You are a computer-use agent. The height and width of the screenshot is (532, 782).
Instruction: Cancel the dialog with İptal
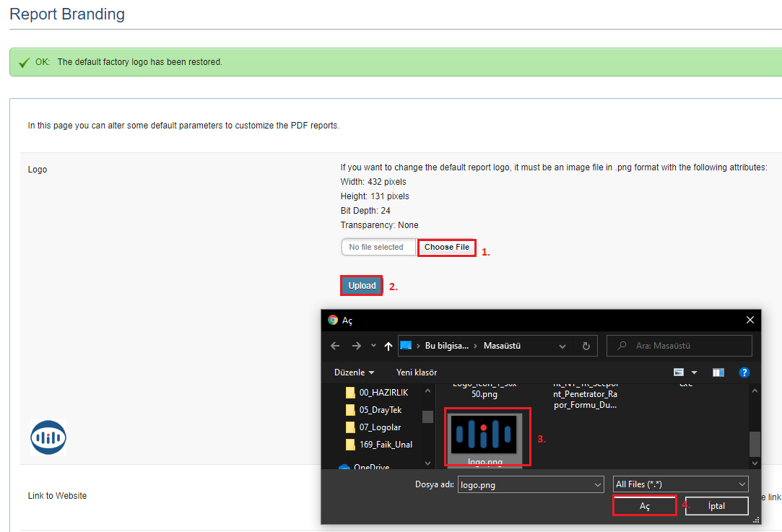[716, 506]
